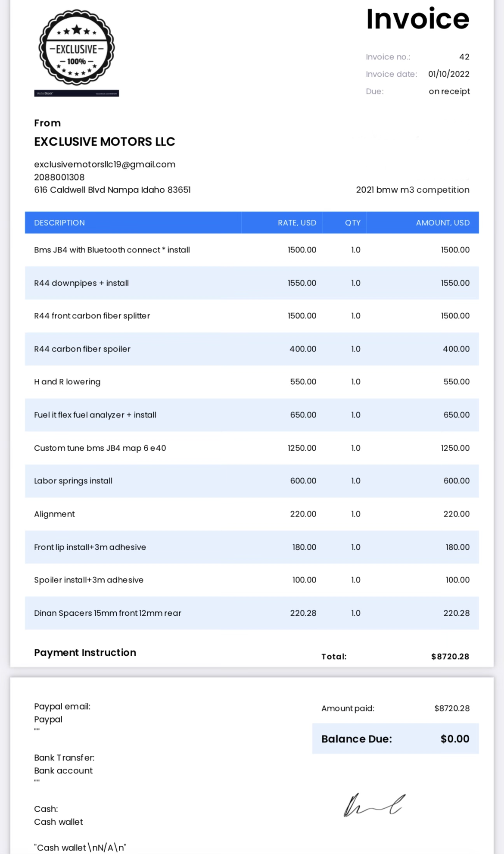Click the 2021 bmw m3 competition text
This screenshot has height=854, width=504.
click(x=412, y=190)
